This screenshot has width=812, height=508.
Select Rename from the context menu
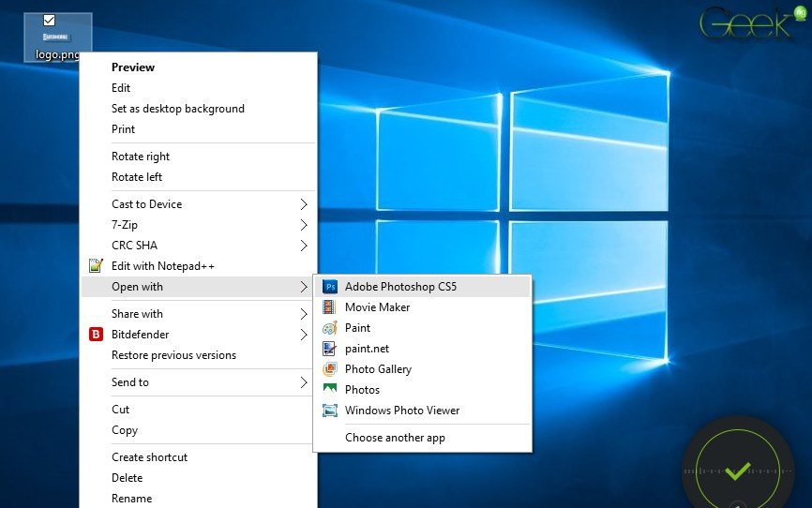(x=131, y=499)
